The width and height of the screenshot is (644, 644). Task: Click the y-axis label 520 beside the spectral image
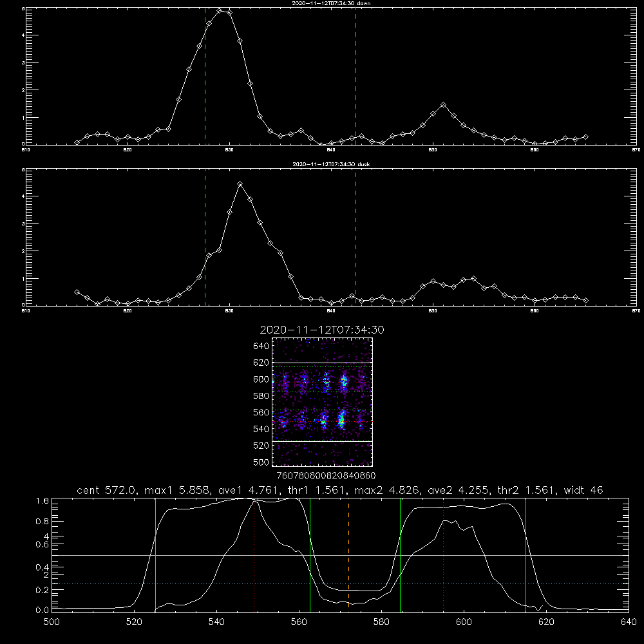pyautogui.click(x=261, y=446)
